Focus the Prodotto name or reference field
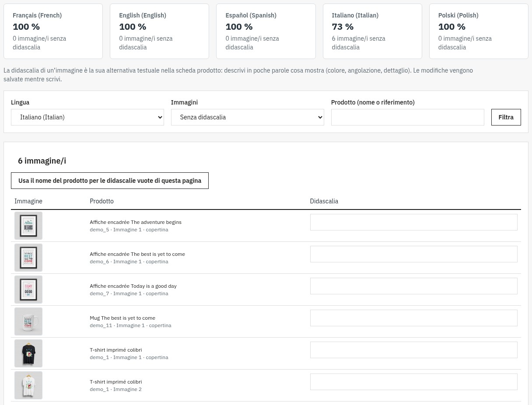This screenshot has width=532, height=405. [407, 117]
